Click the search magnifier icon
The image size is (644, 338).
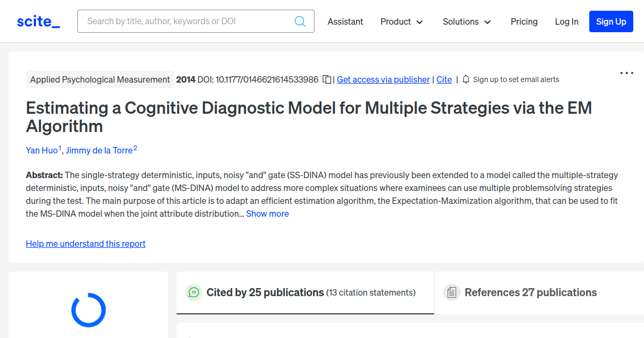click(x=300, y=21)
